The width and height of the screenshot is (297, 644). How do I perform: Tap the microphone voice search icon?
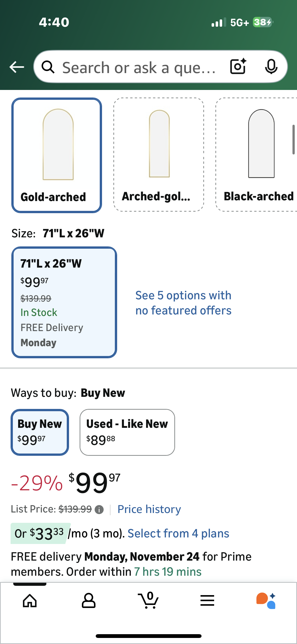point(271,67)
